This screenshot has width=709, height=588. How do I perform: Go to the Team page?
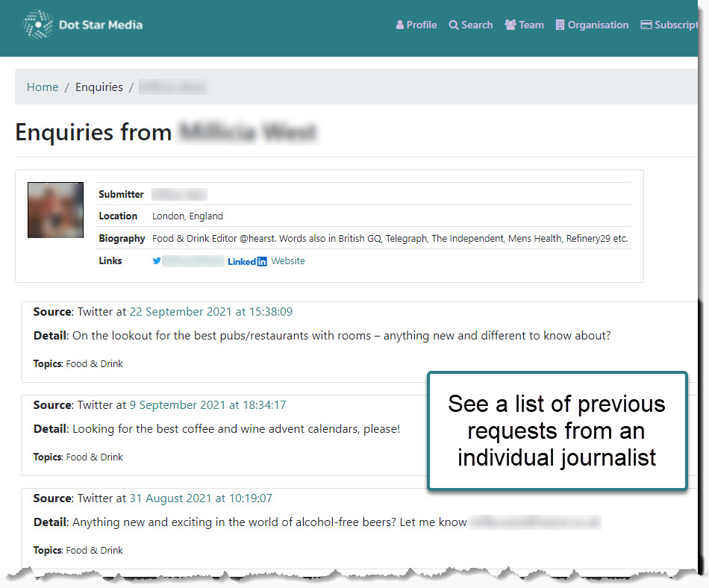524,25
